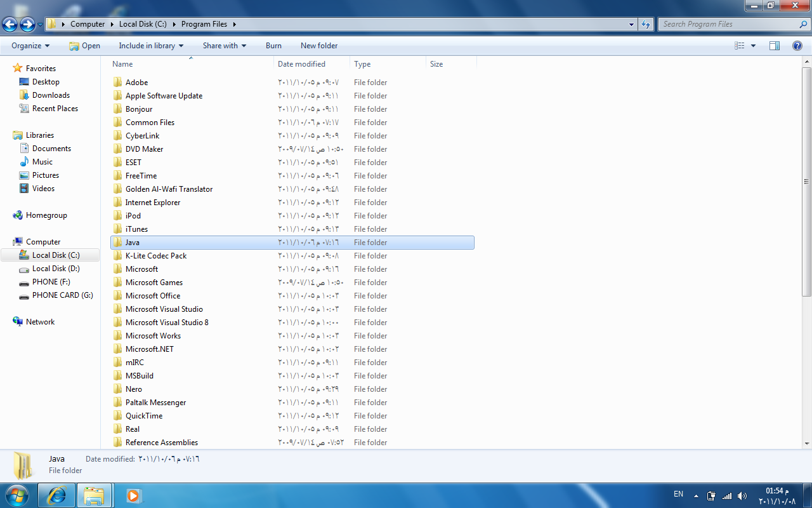Open the view options dropdown arrow
Screen dimensions: 812x508
point(753,46)
